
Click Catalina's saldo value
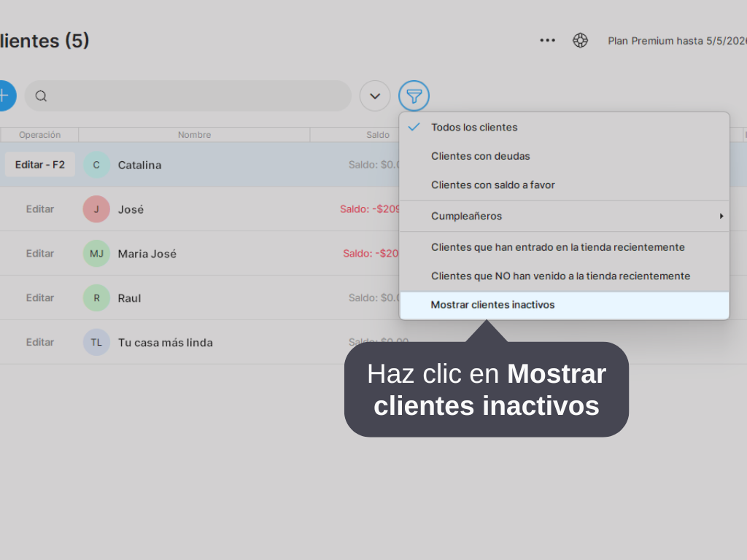tap(374, 165)
